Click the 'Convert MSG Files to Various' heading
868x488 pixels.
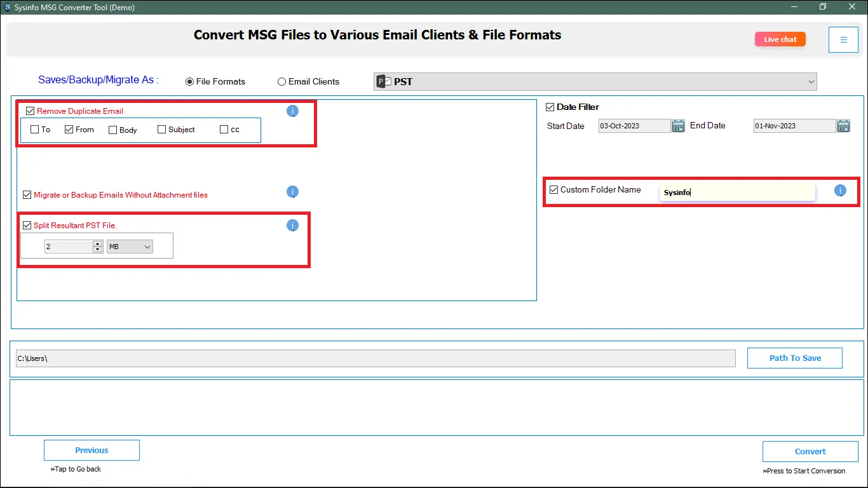click(377, 35)
